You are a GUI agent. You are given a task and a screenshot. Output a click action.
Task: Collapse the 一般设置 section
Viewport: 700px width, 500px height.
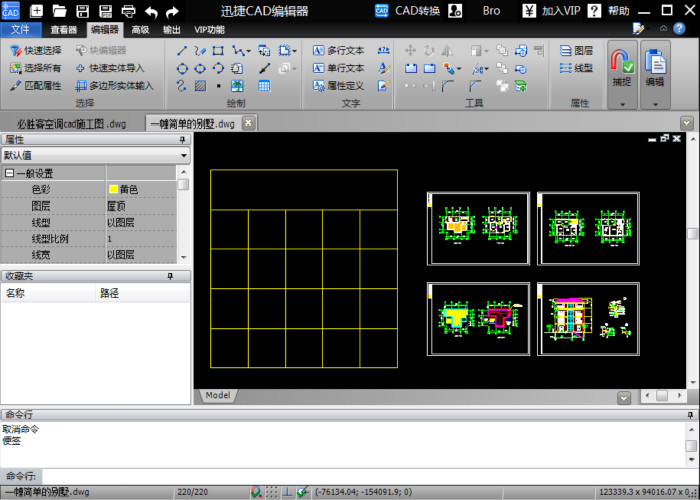click(9, 173)
